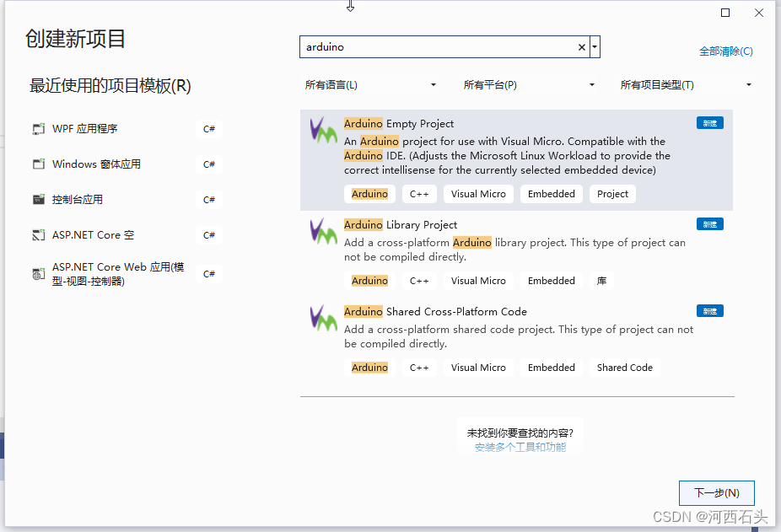Click the C# label beside ASP.NET Core Web 应用

point(208,273)
